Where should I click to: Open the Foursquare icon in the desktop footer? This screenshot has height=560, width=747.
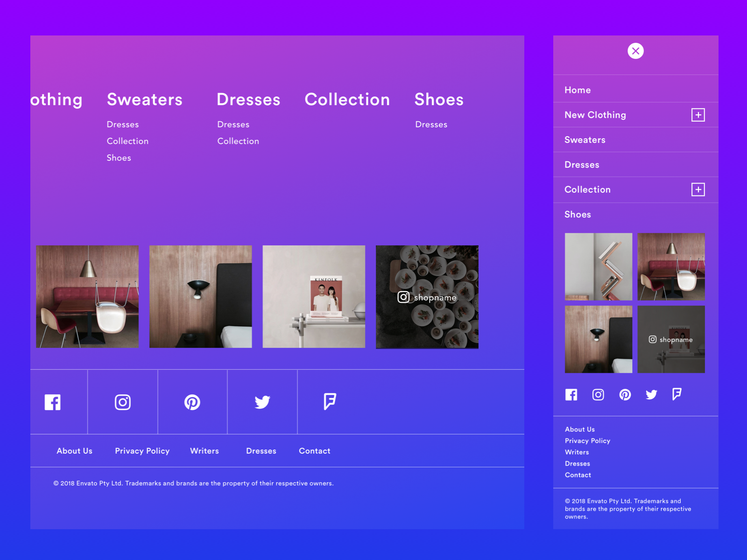tap(330, 402)
